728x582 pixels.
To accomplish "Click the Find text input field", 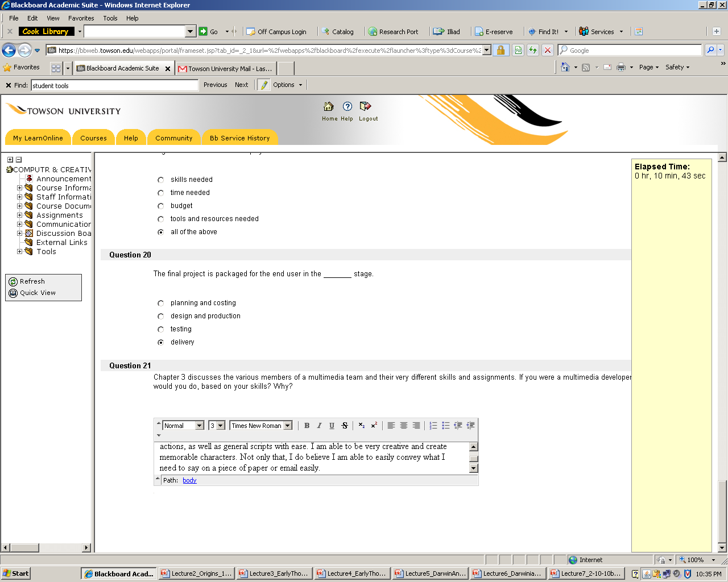I will coord(114,86).
